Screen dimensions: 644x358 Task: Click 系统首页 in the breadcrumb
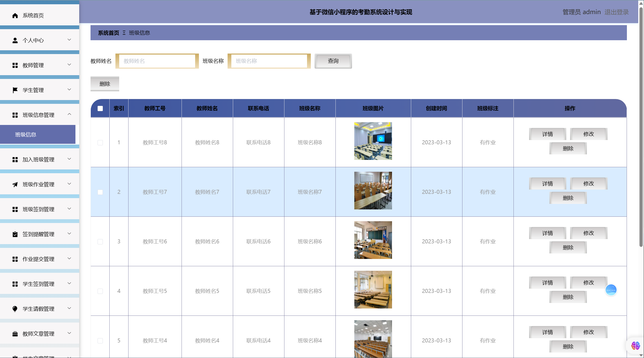[108, 33]
